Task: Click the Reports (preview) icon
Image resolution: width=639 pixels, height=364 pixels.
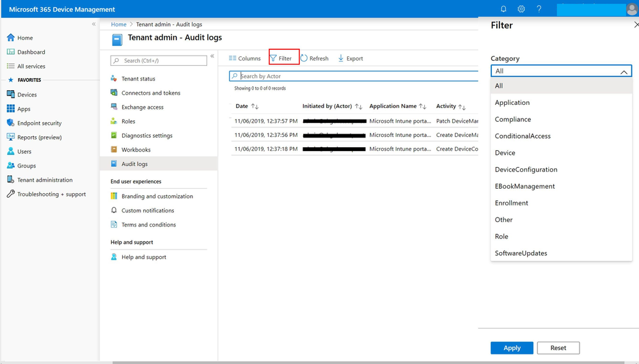Action: click(x=11, y=137)
